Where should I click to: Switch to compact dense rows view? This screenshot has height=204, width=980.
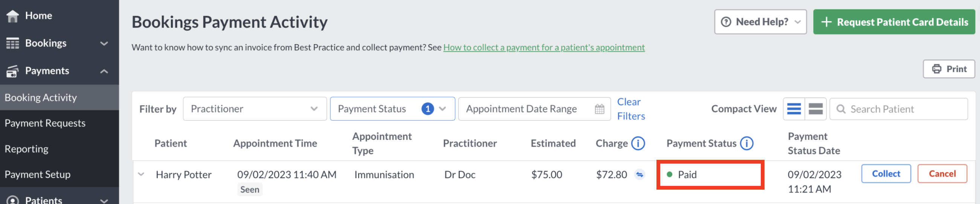(794, 109)
